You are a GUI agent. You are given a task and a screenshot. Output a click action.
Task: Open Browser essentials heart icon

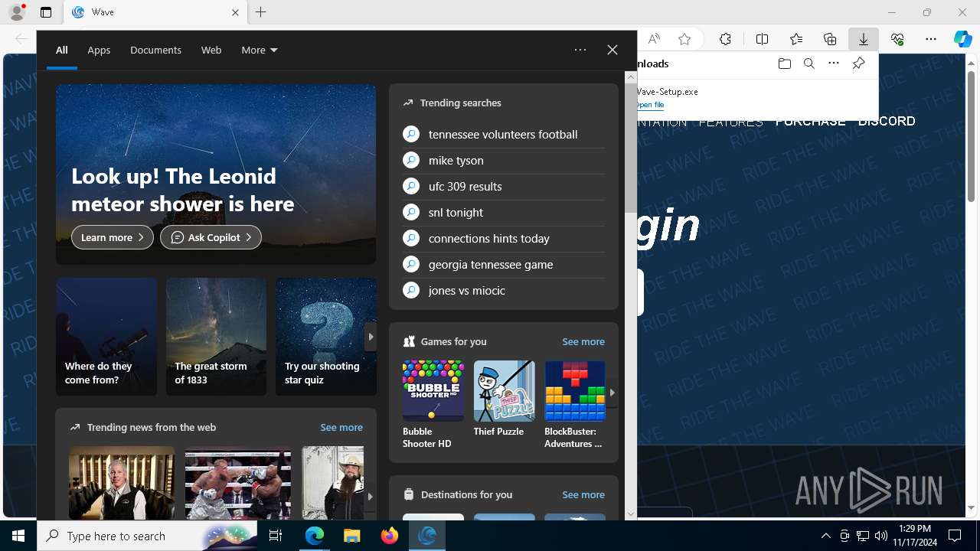(897, 39)
